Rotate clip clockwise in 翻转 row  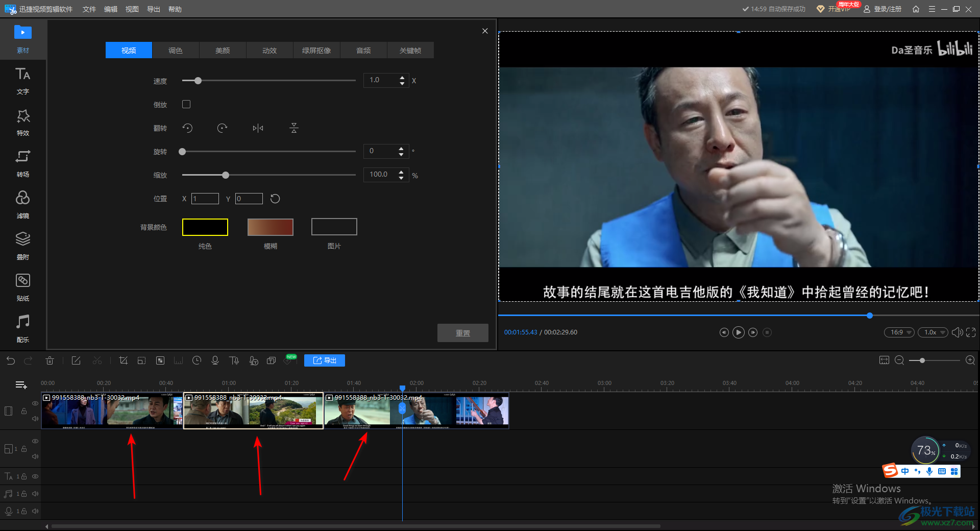click(x=222, y=128)
